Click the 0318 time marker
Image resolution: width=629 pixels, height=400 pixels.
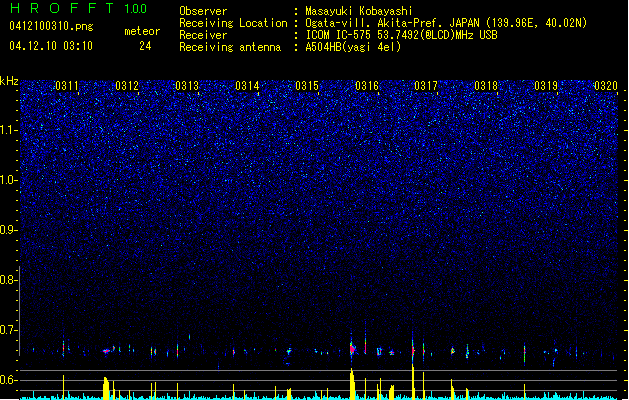pyautogui.click(x=486, y=86)
